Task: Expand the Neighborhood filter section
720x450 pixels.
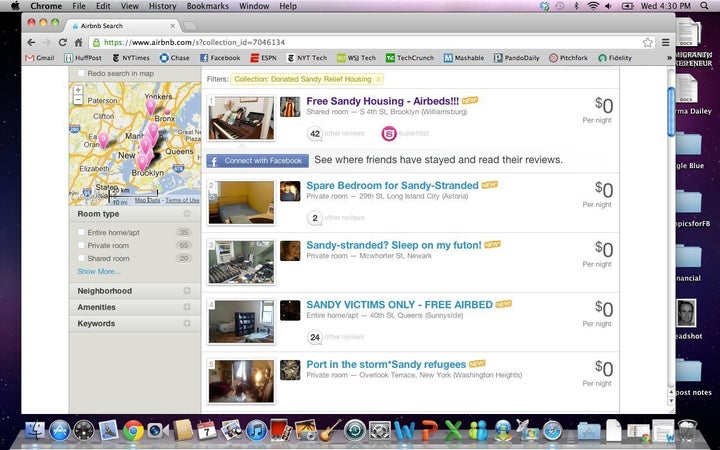Action: (x=187, y=291)
